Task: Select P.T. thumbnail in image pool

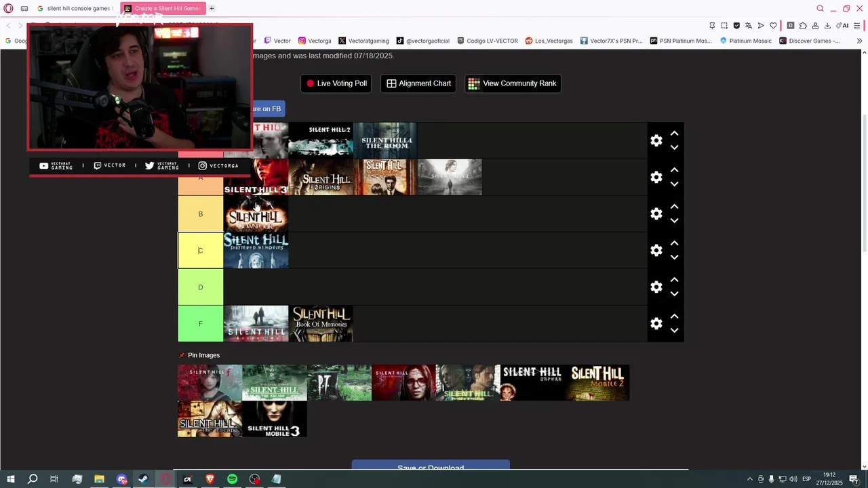Action: click(x=339, y=383)
